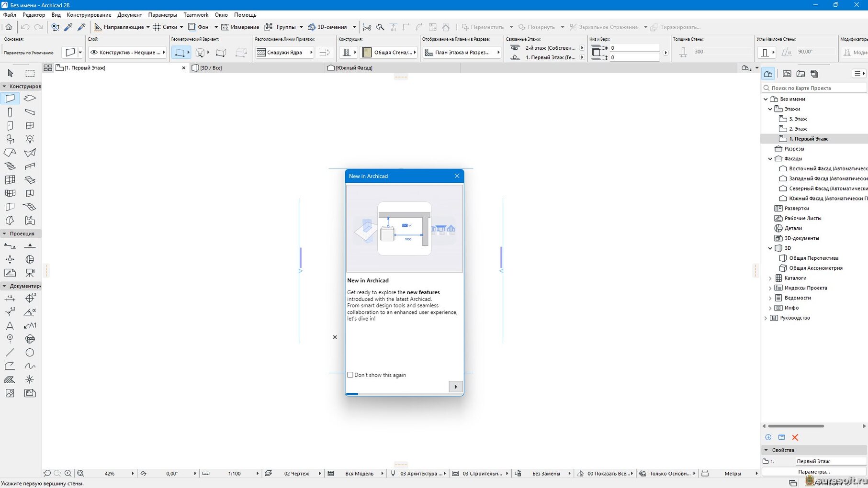
Task: Click the pipette pick-up parameters icon
Action: pos(68,27)
